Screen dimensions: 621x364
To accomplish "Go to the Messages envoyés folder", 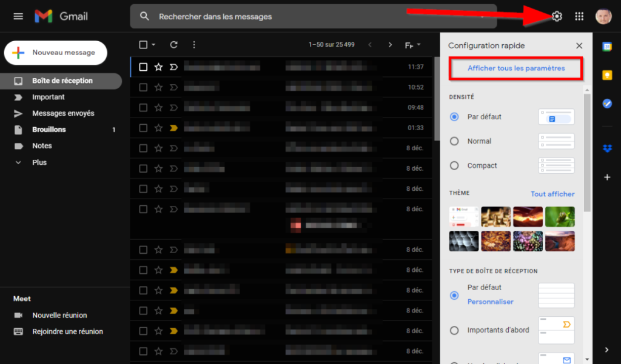I will [63, 113].
